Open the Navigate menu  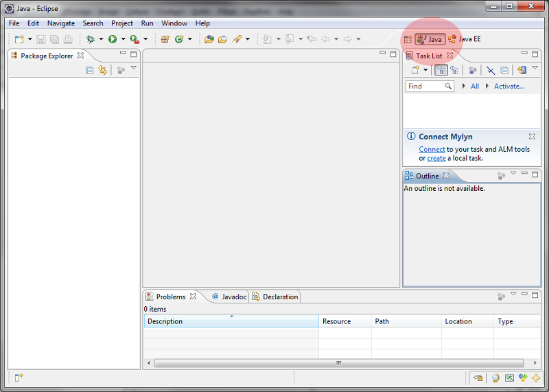(x=60, y=23)
